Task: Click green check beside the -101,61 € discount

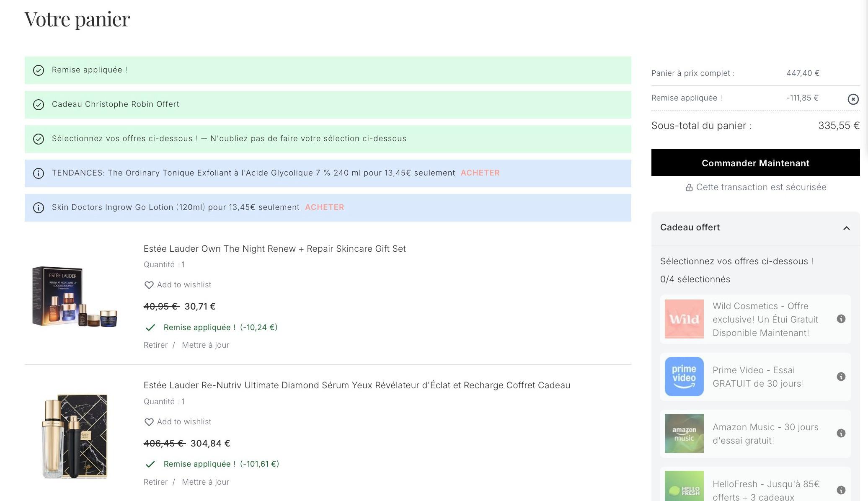Action: (150, 464)
